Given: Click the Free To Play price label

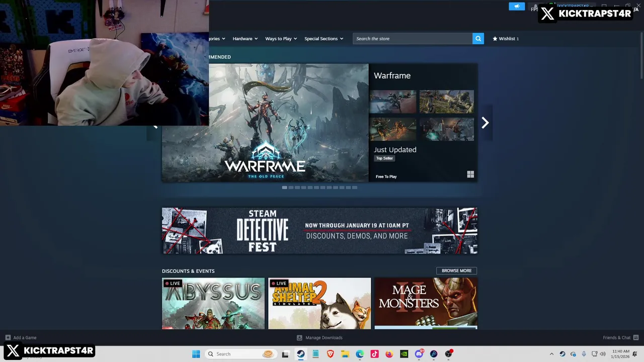Looking at the screenshot, I should coord(386,176).
